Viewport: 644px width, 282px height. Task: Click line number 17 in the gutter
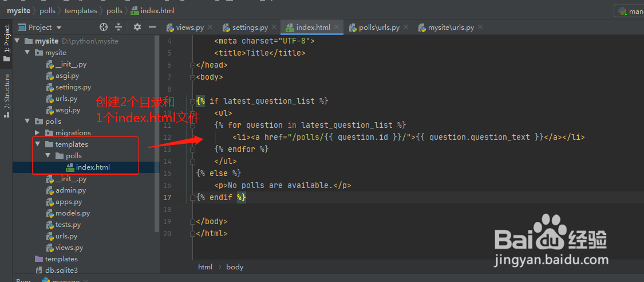[167, 197]
